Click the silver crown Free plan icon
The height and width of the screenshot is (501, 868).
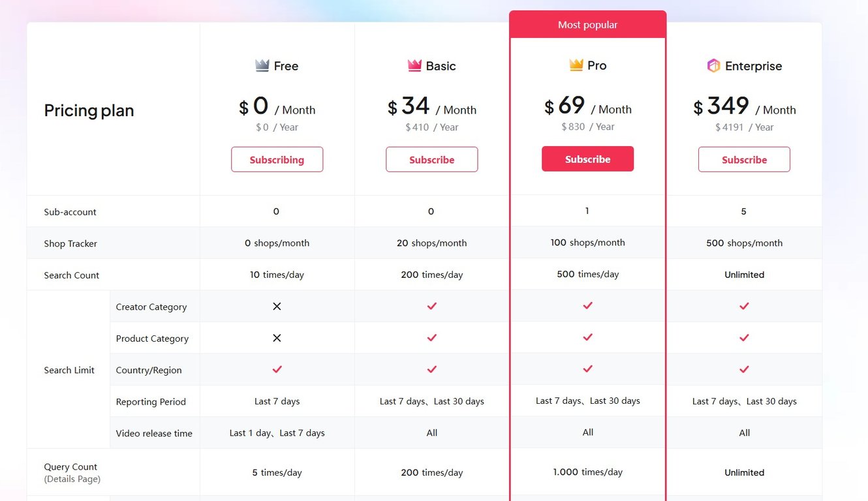click(x=262, y=65)
